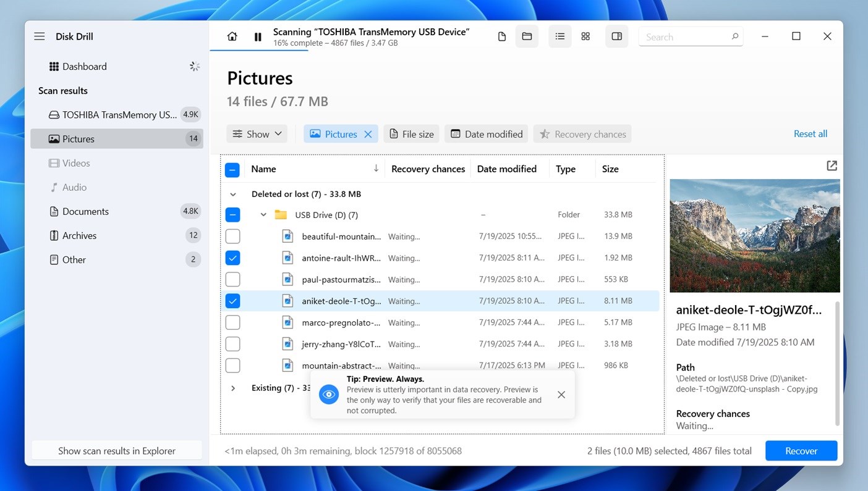Open the Recovery chances filter

click(582, 134)
